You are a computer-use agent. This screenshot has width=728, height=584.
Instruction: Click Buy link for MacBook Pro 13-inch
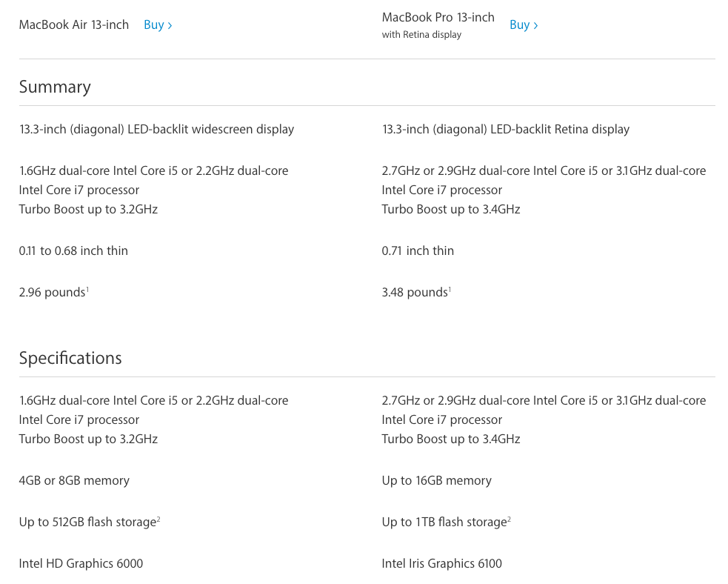click(x=523, y=25)
